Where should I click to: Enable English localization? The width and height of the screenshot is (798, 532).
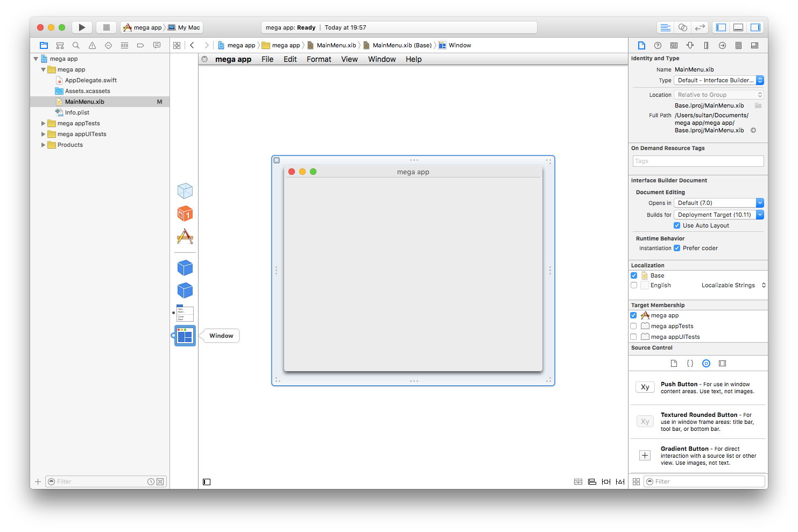(634, 285)
